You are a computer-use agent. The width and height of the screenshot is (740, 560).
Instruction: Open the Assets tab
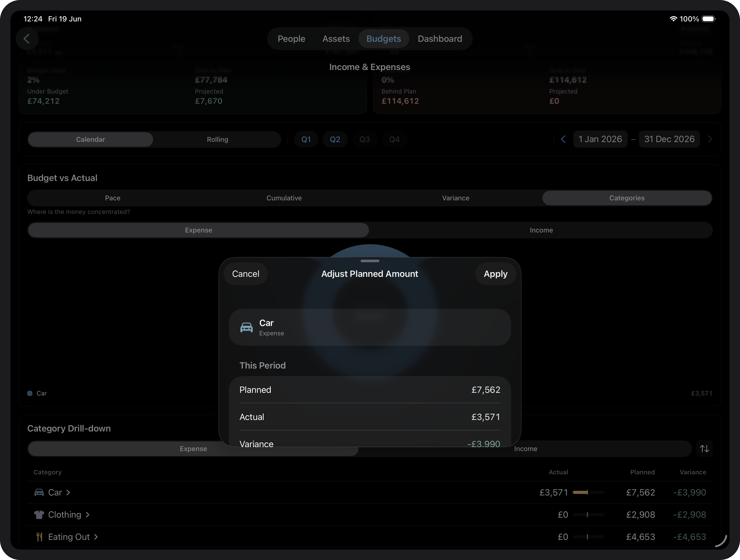[x=336, y=39]
